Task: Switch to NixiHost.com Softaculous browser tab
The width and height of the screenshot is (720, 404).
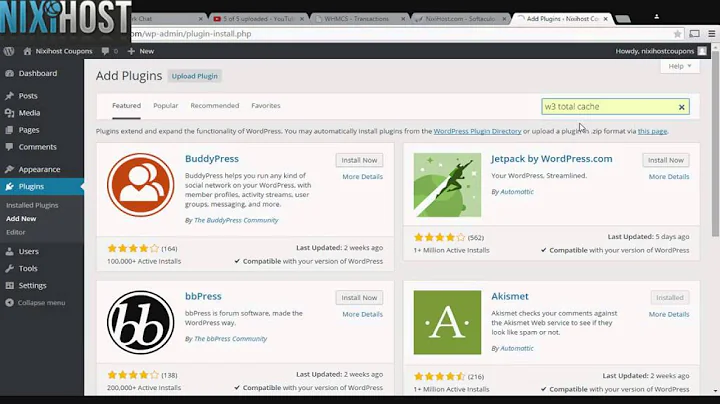Action: (x=460, y=19)
